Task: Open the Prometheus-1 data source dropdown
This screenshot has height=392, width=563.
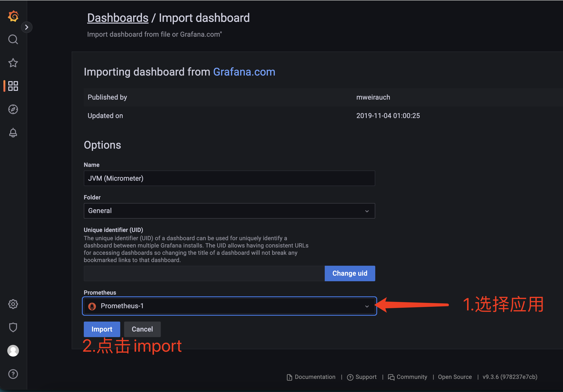Action: coord(230,306)
